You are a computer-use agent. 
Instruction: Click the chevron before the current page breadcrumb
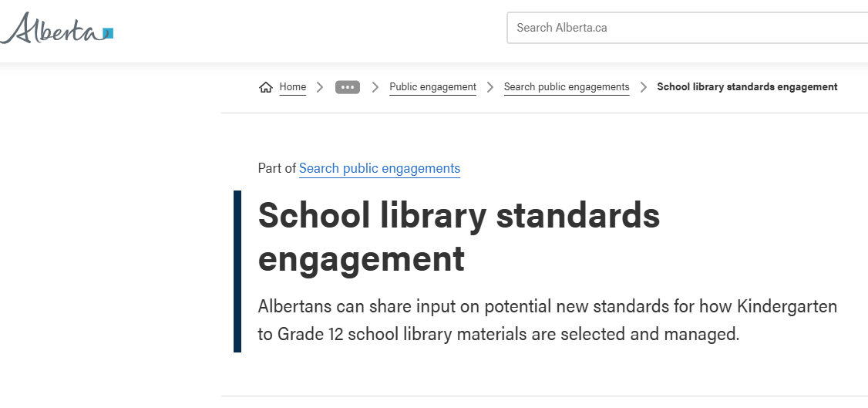(x=643, y=87)
